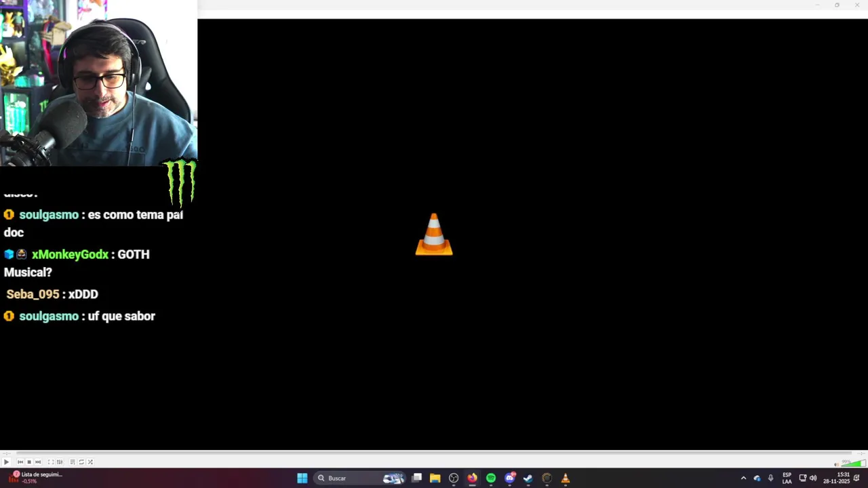Open network settings tray icon

pos(803,478)
